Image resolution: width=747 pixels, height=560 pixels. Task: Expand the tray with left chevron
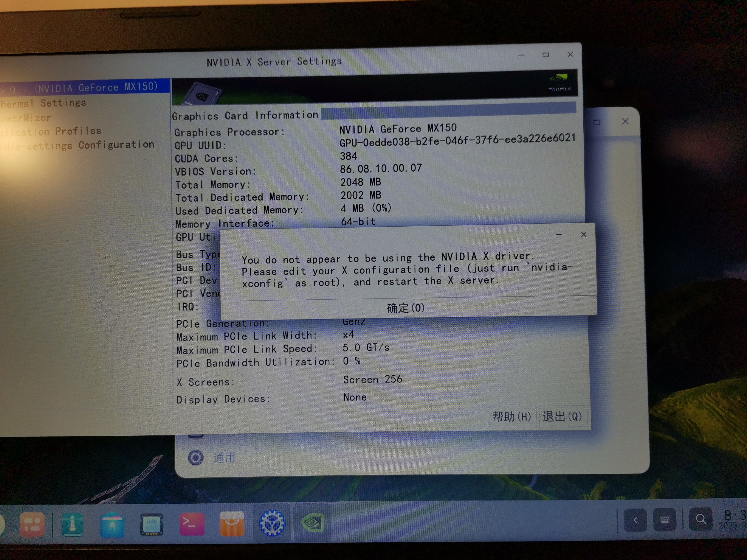635,520
